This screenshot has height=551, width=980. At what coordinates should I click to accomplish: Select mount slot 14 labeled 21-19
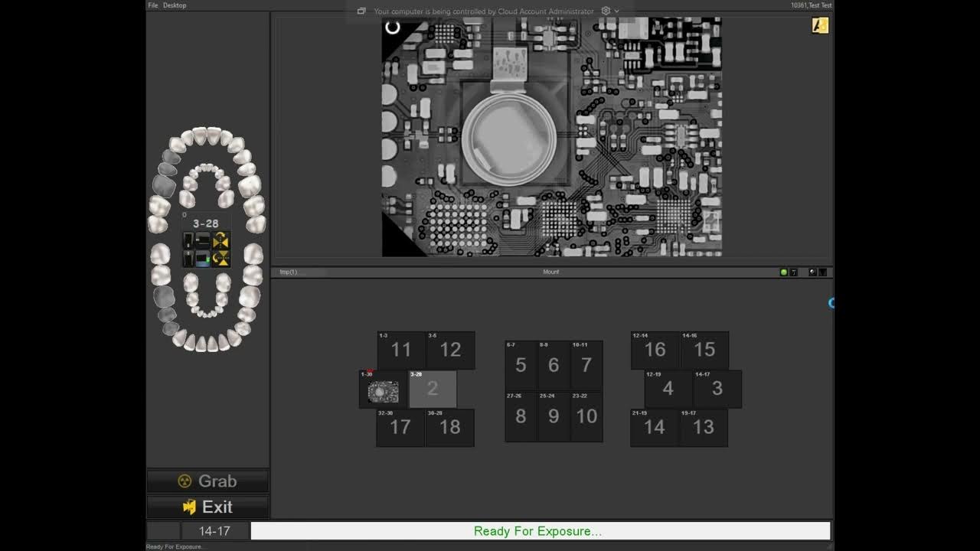[x=655, y=428]
